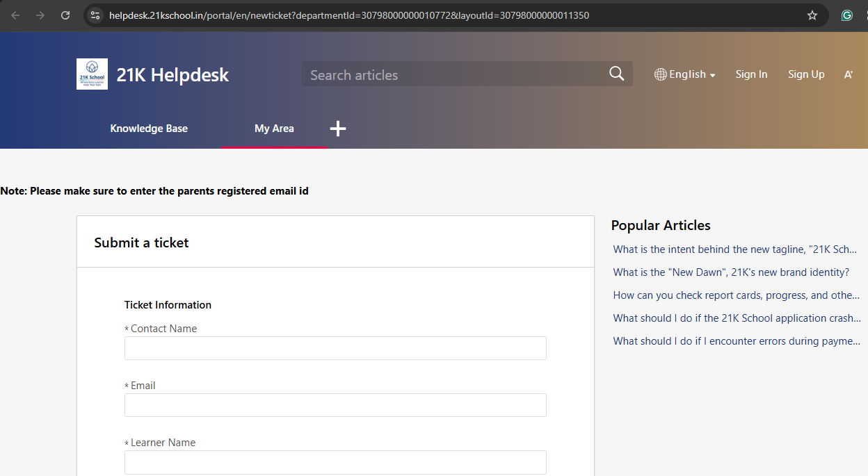Expand the English language dropdown
The width and height of the screenshot is (868, 476).
685,74
